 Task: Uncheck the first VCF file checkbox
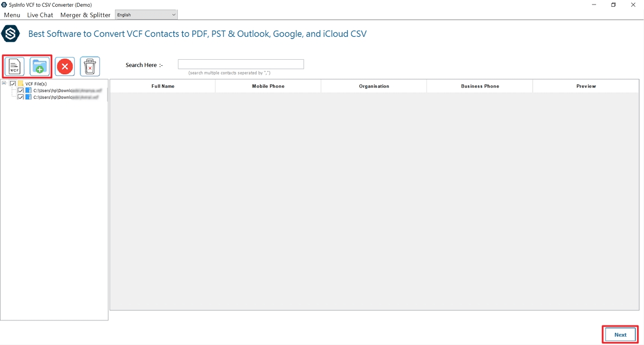click(x=21, y=90)
